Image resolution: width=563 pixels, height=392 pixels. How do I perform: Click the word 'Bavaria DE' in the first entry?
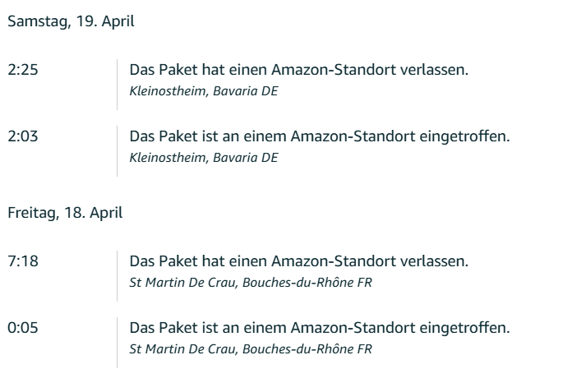(x=246, y=91)
